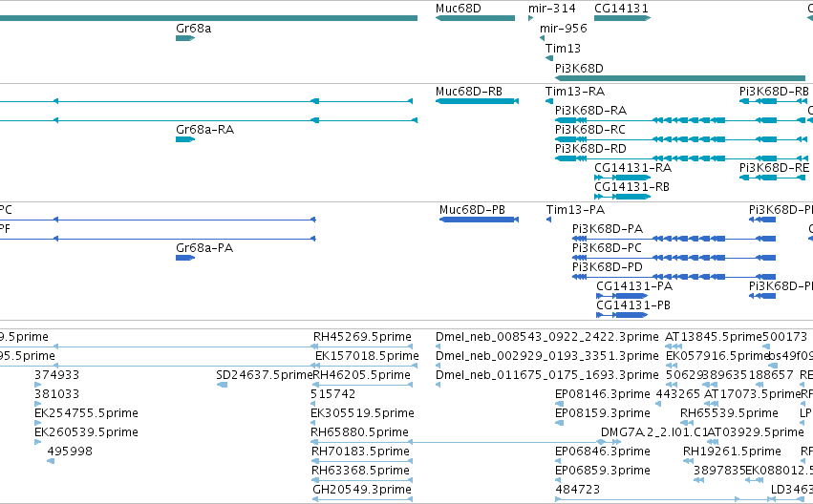813x504 pixels.
Task: Select the mir-956 gene feature
Action: click(x=542, y=38)
